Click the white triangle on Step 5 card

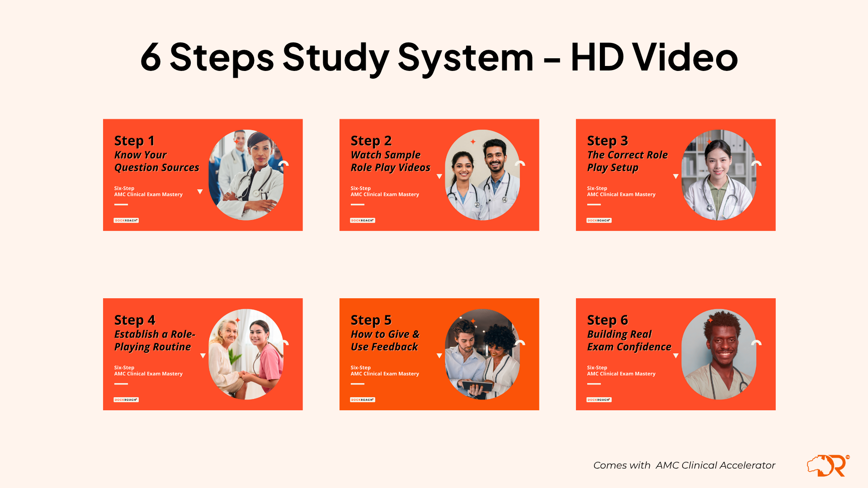coord(439,356)
